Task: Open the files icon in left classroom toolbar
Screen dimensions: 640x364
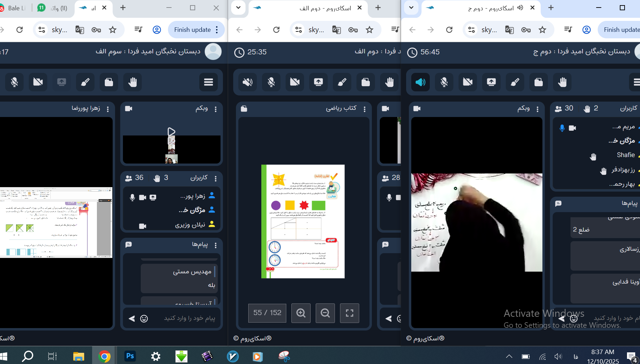Action: coord(109,82)
